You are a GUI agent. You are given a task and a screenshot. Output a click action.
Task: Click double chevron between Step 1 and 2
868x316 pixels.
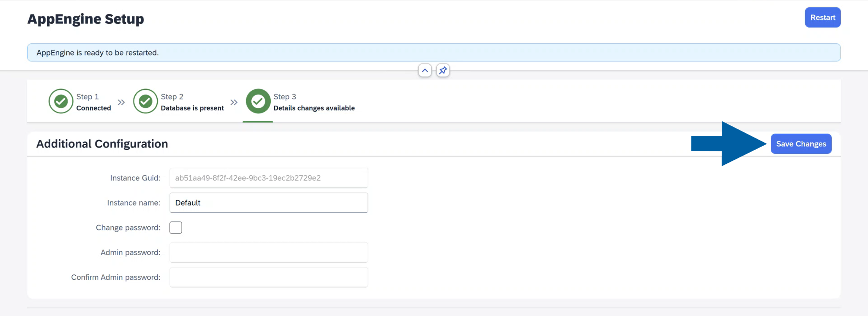tap(121, 102)
